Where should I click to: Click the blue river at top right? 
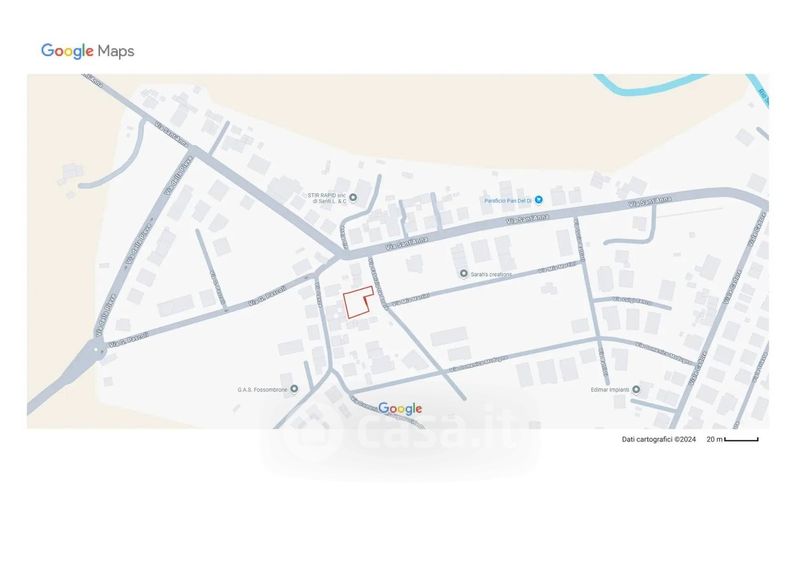(651, 84)
